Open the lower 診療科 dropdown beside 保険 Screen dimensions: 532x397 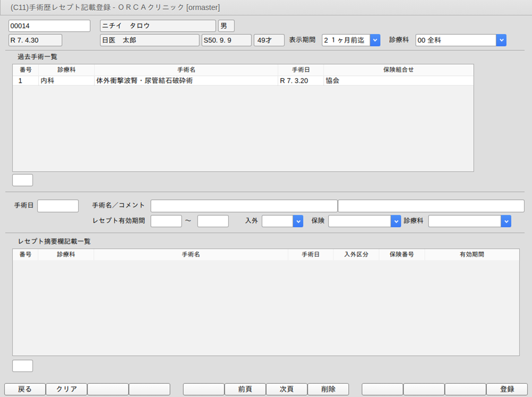pyautogui.click(x=506, y=221)
